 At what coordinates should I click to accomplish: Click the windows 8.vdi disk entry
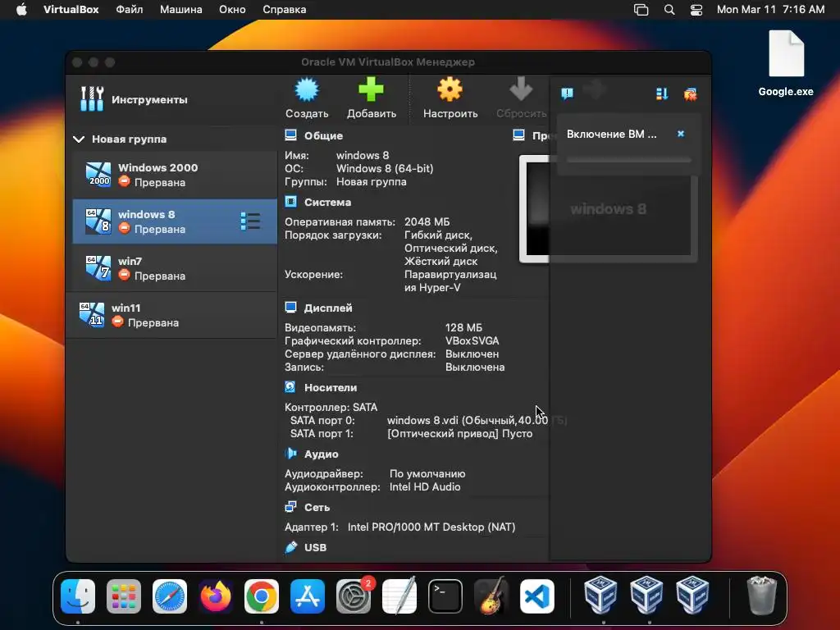pos(477,421)
